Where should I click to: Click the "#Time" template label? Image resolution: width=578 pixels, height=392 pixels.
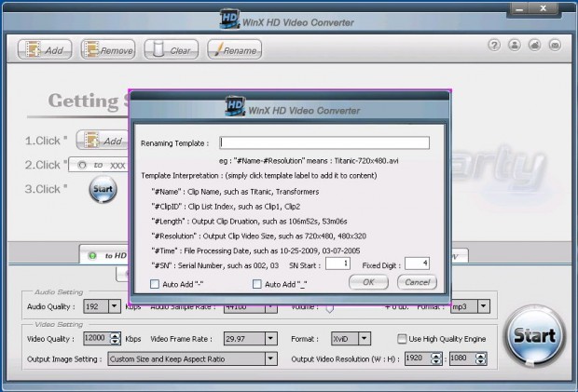(165, 250)
